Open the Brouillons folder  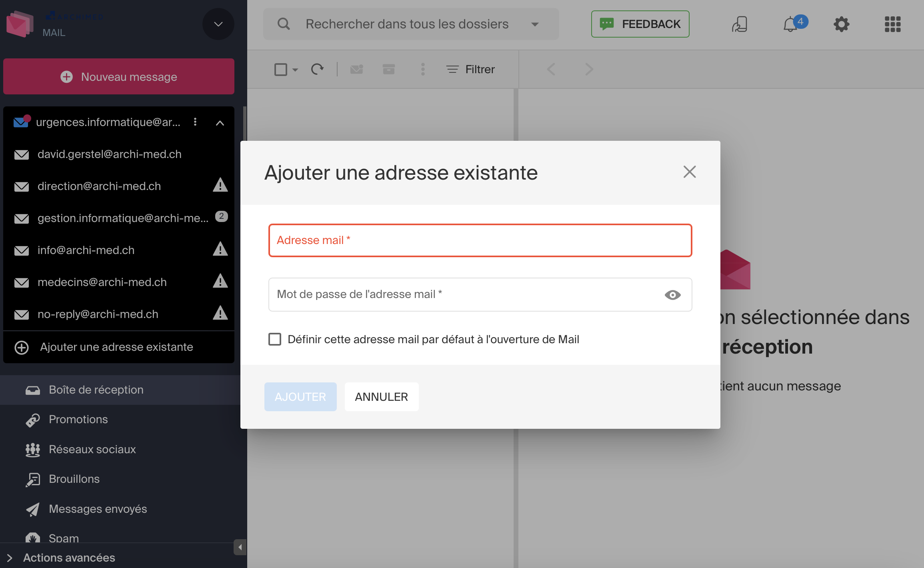[x=74, y=479]
